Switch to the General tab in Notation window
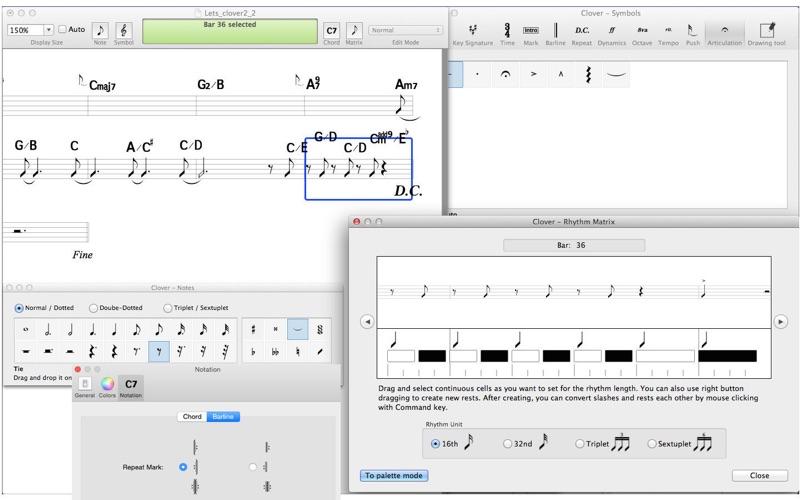Screen dimensions: 800x500 [x=85, y=388]
